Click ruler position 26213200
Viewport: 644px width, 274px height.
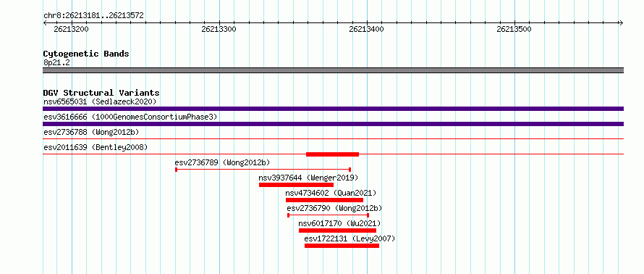(x=71, y=29)
